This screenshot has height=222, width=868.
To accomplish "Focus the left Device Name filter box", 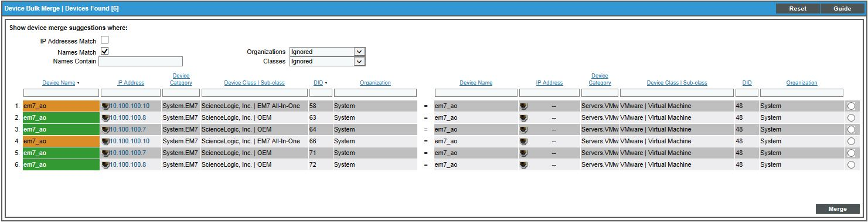I will (61, 93).
